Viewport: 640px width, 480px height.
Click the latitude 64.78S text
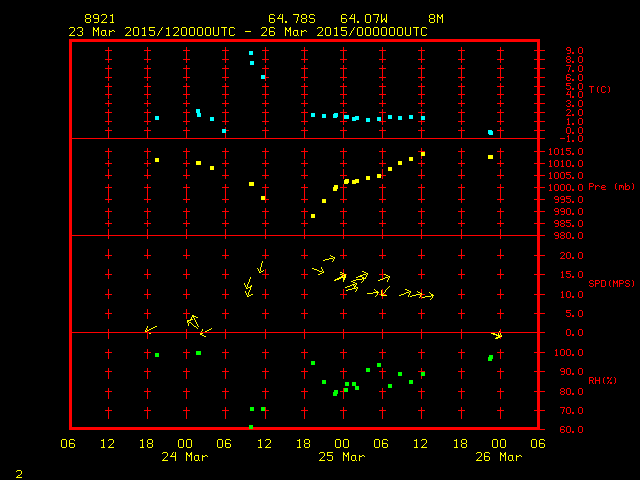tap(289, 19)
